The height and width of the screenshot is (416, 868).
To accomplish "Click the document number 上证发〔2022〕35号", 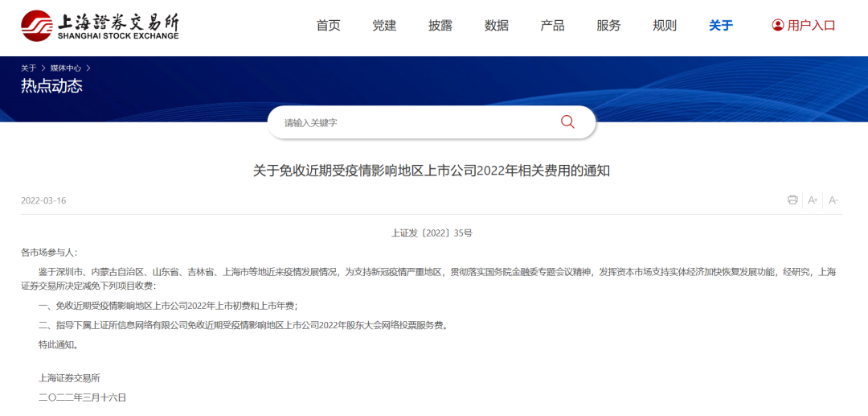I will point(432,233).
